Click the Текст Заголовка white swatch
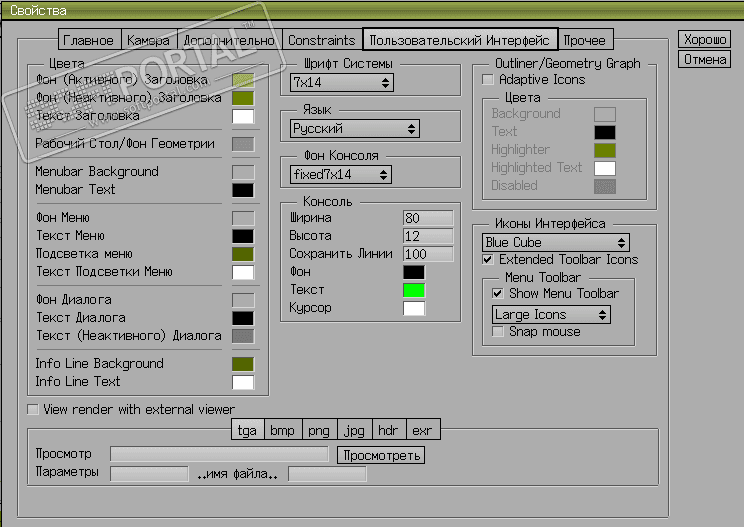The height and width of the screenshot is (527, 744). (243, 116)
